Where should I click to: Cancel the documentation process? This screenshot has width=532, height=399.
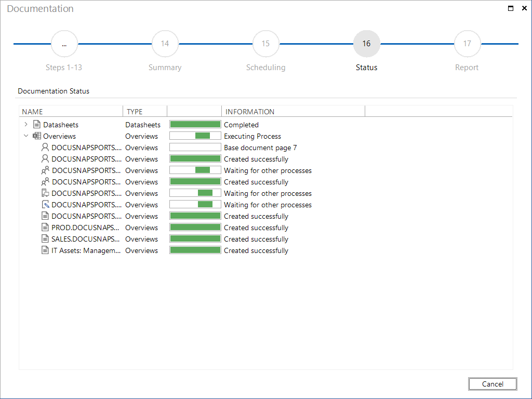(x=493, y=384)
